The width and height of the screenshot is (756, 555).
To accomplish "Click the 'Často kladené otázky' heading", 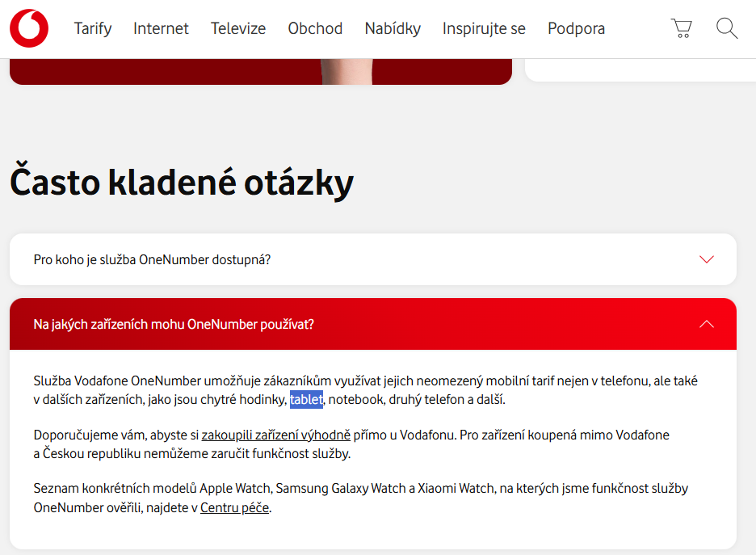I will pyautogui.click(x=182, y=182).
